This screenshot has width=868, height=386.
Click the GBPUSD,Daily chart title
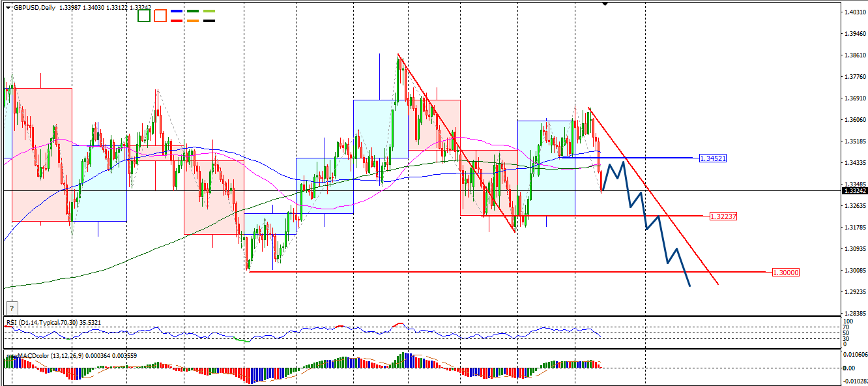(x=34, y=8)
